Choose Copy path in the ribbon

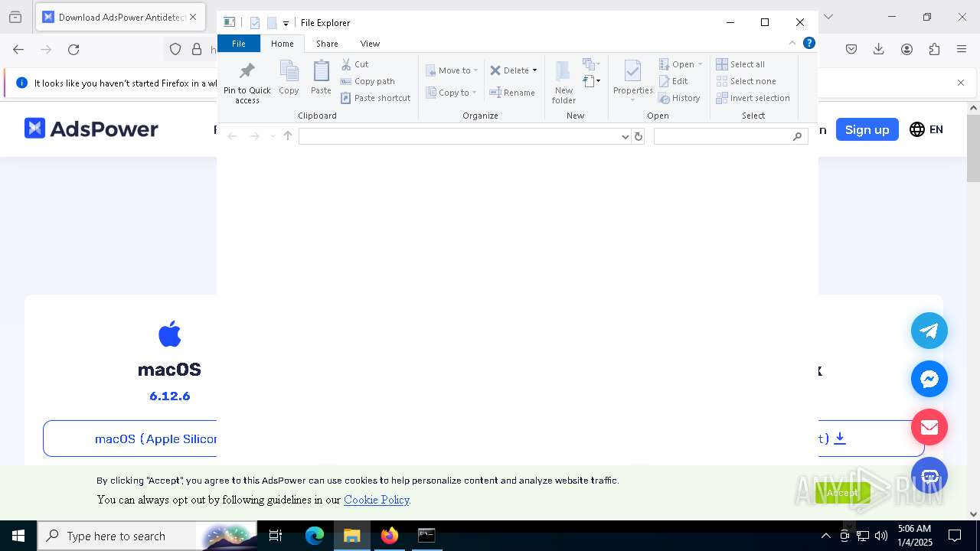(x=367, y=81)
